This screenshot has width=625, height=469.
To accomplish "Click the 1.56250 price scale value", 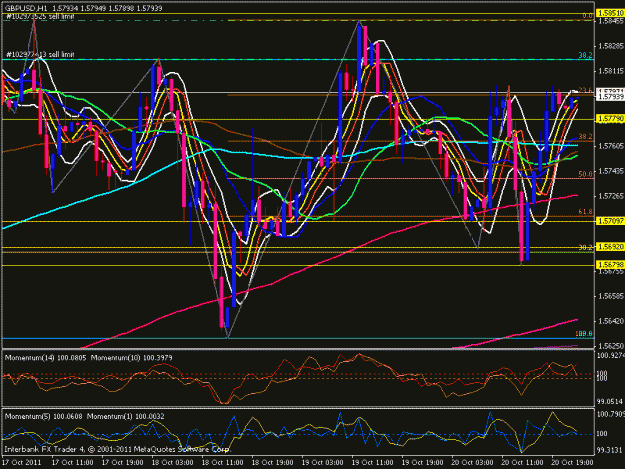I will coord(611,346).
